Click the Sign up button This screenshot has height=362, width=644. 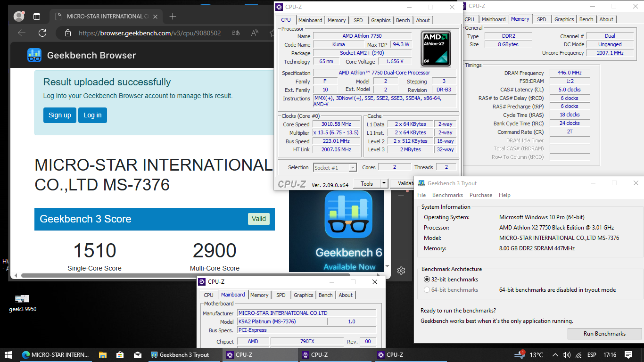(60, 115)
